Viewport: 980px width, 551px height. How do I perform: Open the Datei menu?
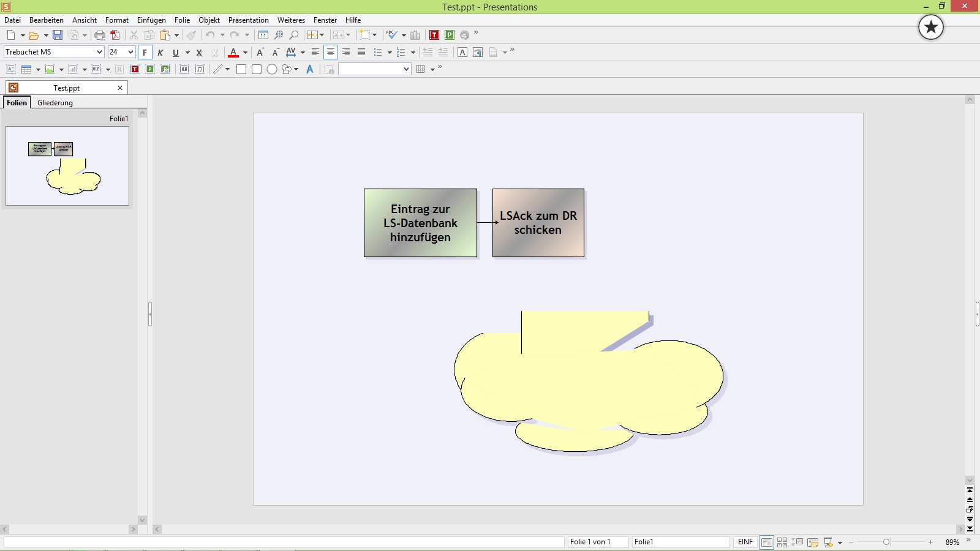12,20
